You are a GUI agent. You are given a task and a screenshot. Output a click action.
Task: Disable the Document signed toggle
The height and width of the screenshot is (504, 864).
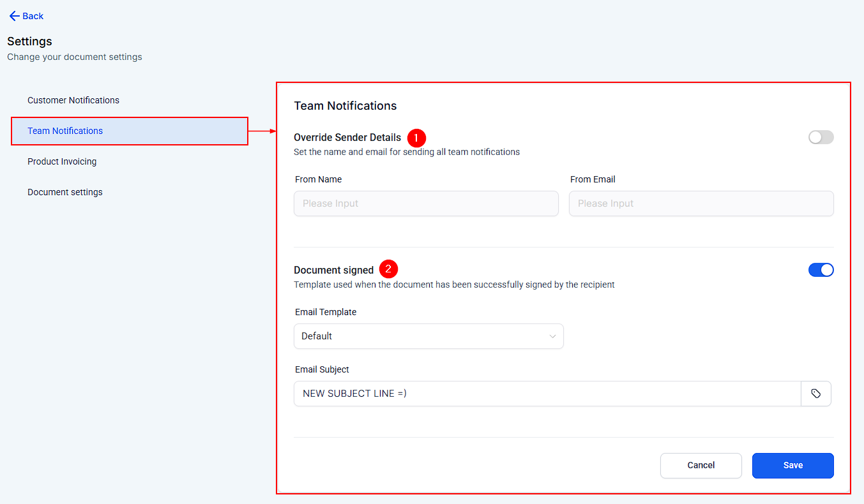[821, 270]
